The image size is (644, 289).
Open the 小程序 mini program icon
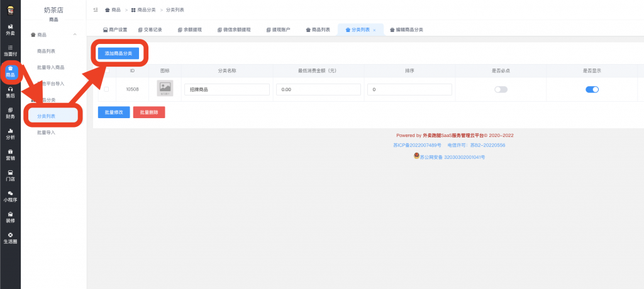click(x=10, y=196)
